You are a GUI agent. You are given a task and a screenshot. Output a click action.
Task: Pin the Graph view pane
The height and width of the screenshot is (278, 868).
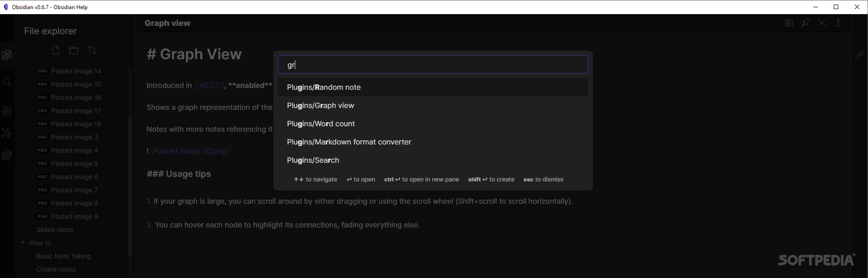pyautogui.click(x=805, y=23)
